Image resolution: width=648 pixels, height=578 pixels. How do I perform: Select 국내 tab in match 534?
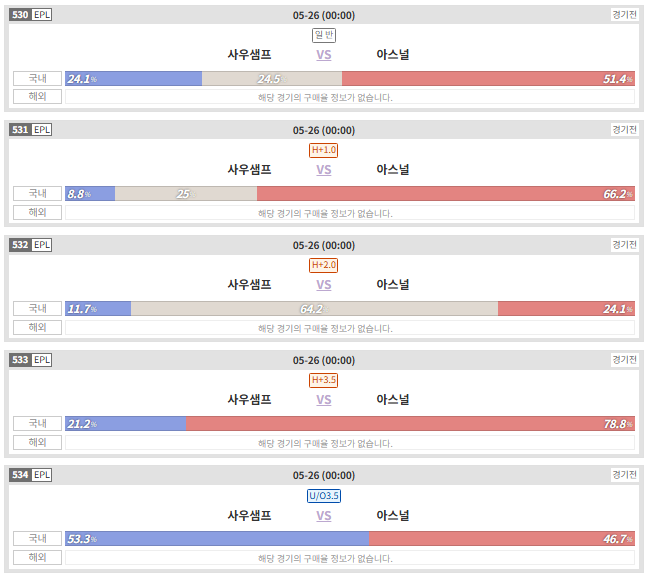37,538
